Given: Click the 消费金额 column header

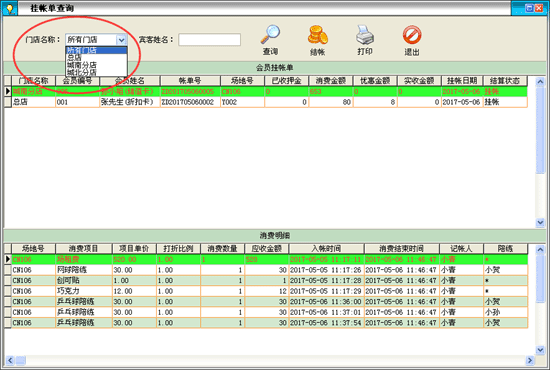Looking at the screenshot, I should [x=331, y=81].
